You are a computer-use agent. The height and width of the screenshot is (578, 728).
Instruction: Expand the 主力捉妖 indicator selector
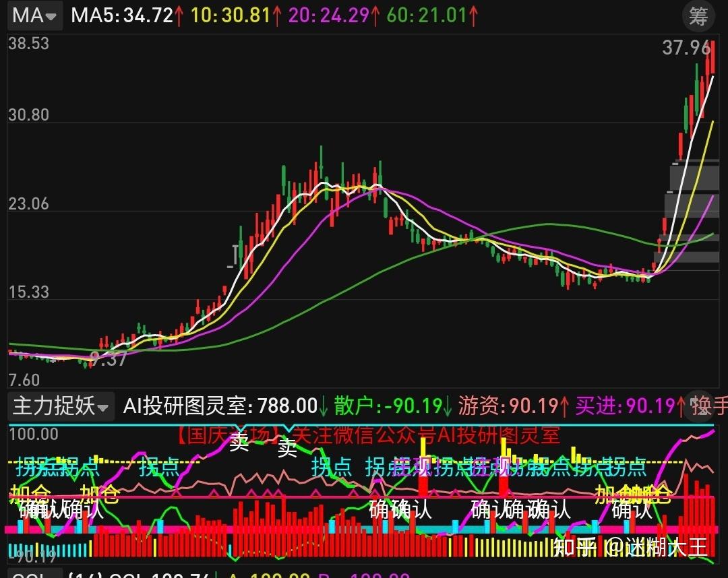[61, 406]
